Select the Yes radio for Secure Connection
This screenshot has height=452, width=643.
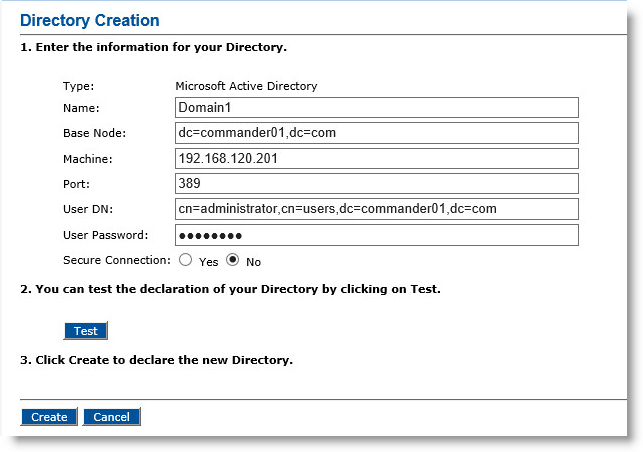coord(185,260)
